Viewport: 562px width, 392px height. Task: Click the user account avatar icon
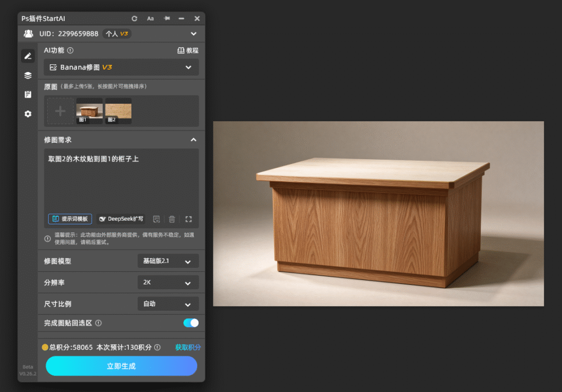pos(29,33)
